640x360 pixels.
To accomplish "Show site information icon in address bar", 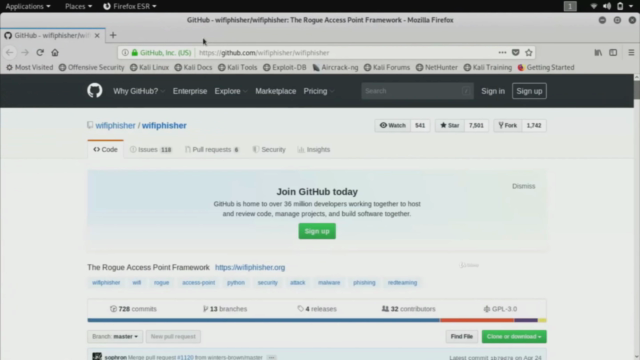I will click(x=125, y=53).
